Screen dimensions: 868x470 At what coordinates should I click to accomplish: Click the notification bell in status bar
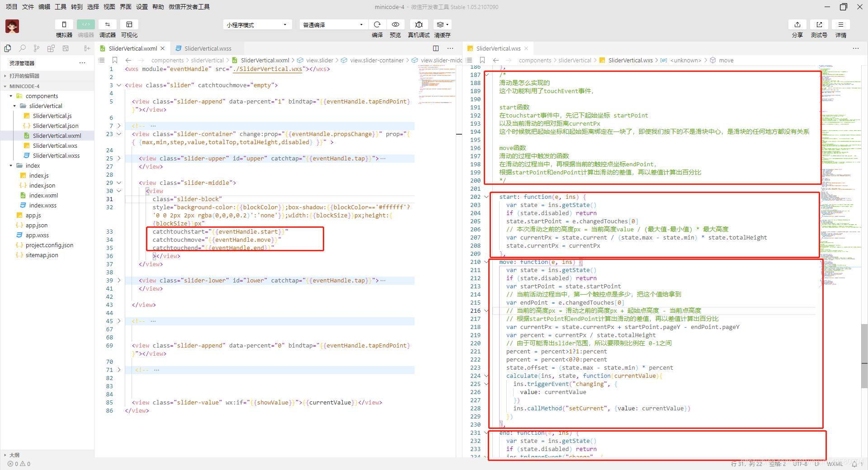pos(854,464)
